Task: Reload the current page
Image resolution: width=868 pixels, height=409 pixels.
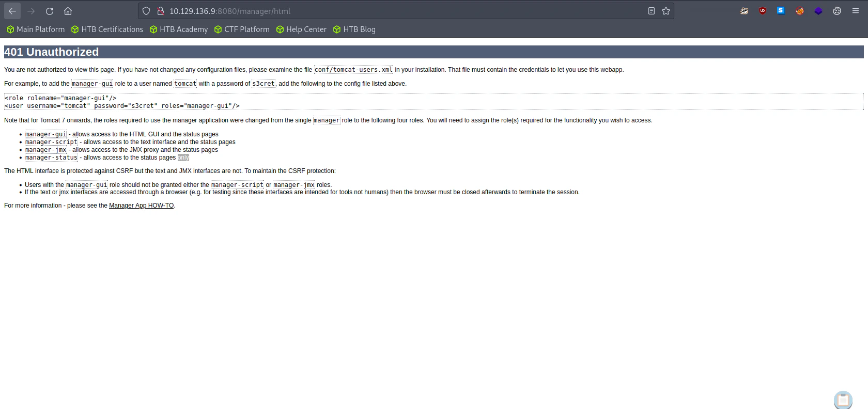Action: point(50,11)
